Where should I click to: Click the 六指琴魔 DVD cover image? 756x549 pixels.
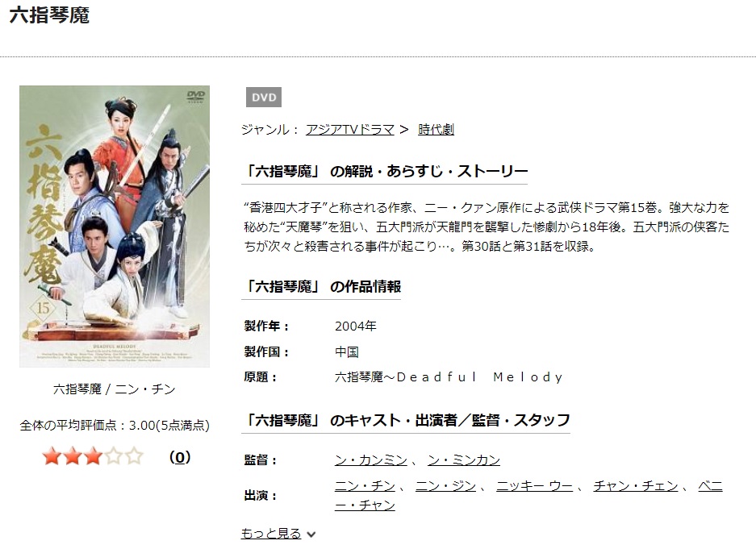pyautogui.click(x=115, y=227)
